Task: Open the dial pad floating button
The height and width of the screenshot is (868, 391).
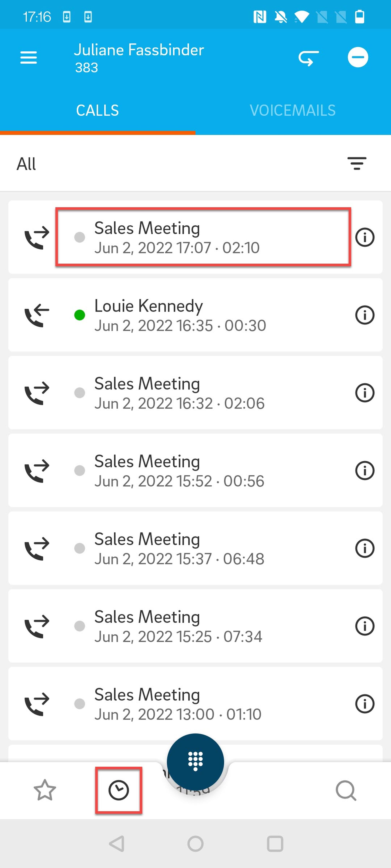Action: pyautogui.click(x=195, y=762)
